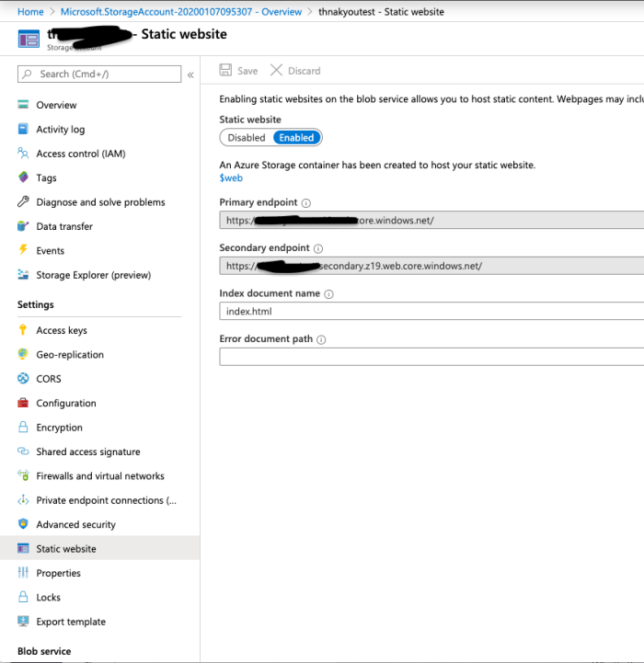This screenshot has height=663, width=644.
Task: Open Firewalls and virtual networks
Action: [99, 476]
